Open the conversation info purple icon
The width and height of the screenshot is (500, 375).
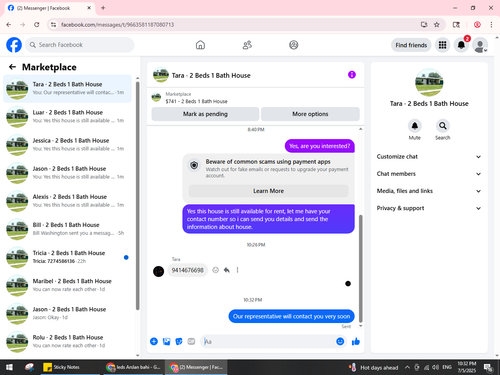coord(352,75)
